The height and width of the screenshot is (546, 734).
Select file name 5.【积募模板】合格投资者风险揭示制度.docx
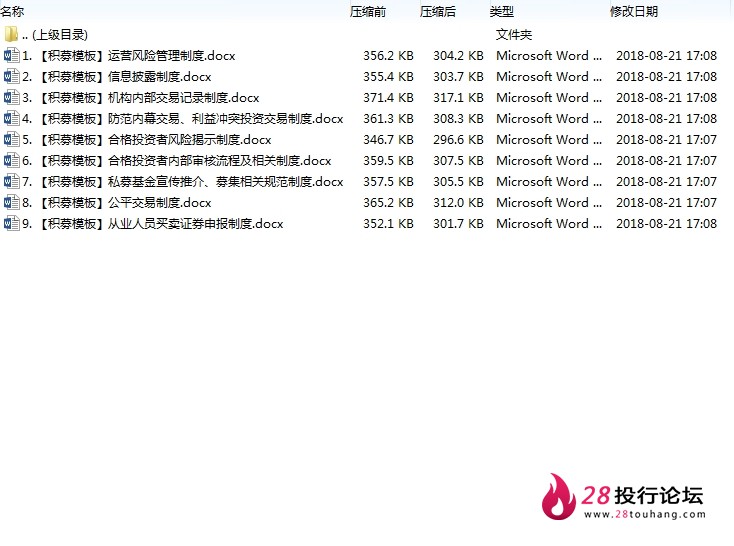pyautogui.click(x=147, y=140)
